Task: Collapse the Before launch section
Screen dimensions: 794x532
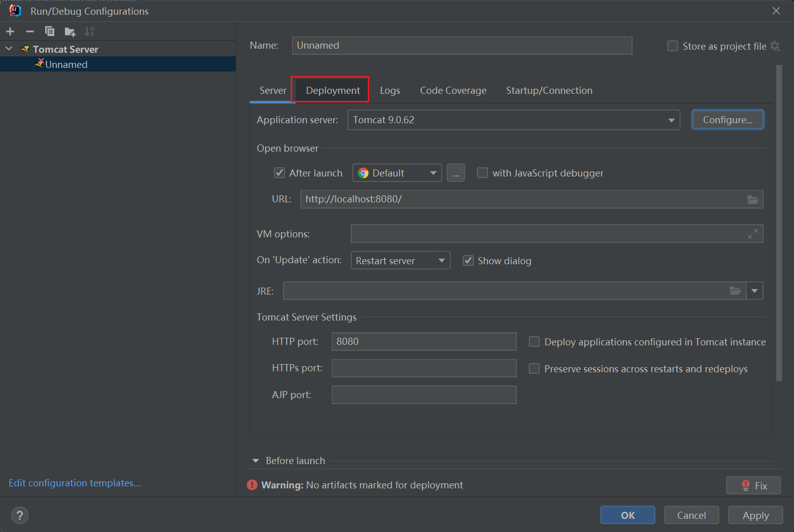Action: 256,461
